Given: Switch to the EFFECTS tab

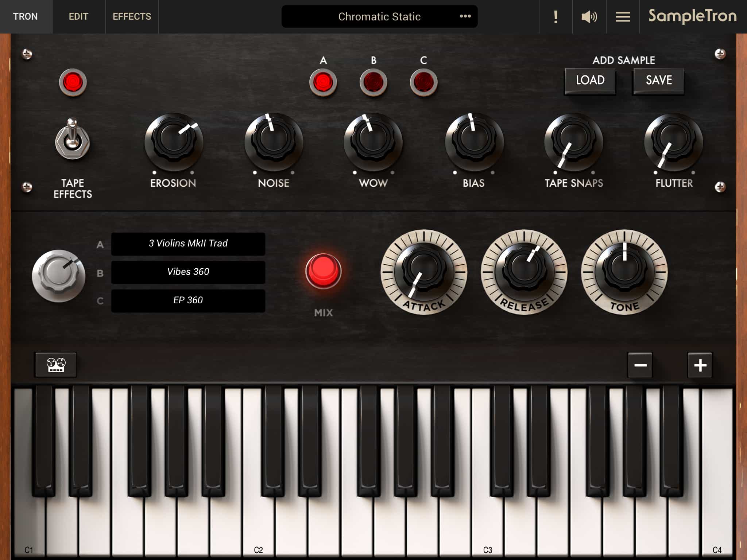Looking at the screenshot, I should (132, 17).
